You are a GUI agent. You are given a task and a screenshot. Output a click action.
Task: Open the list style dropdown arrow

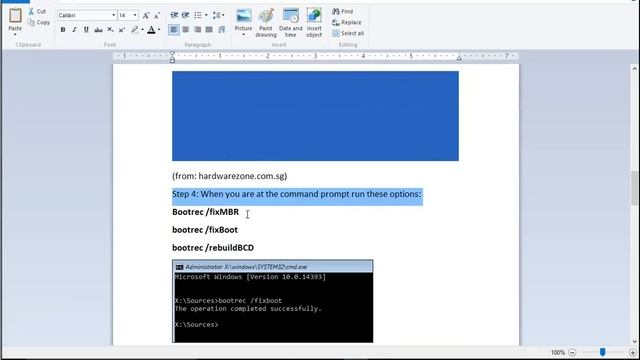pos(206,16)
